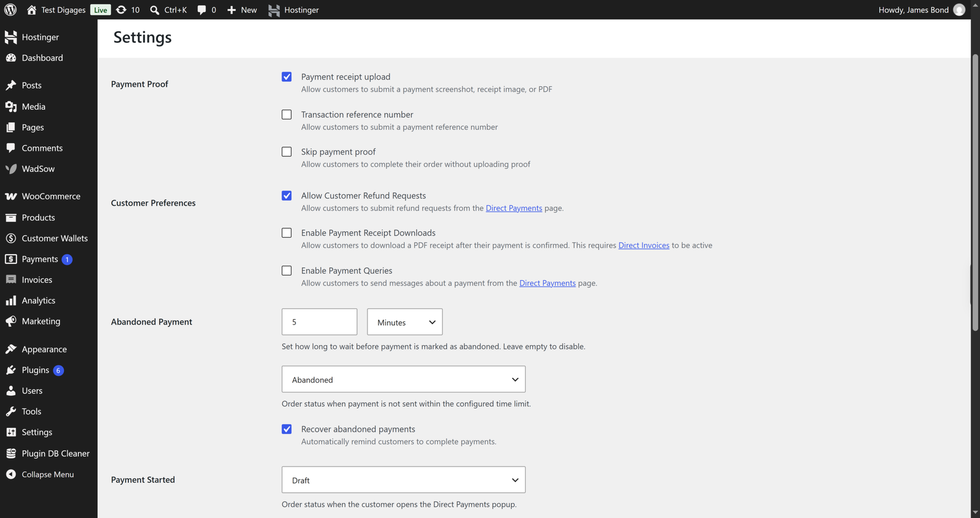Open the Draft Payment Started dropdown
980x518 pixels.
[404, 480]
